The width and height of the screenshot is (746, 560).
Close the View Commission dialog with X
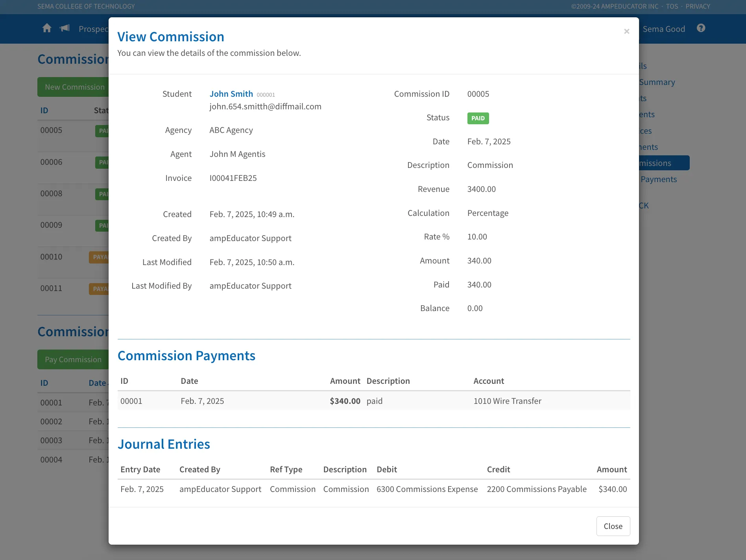(627, 31)
